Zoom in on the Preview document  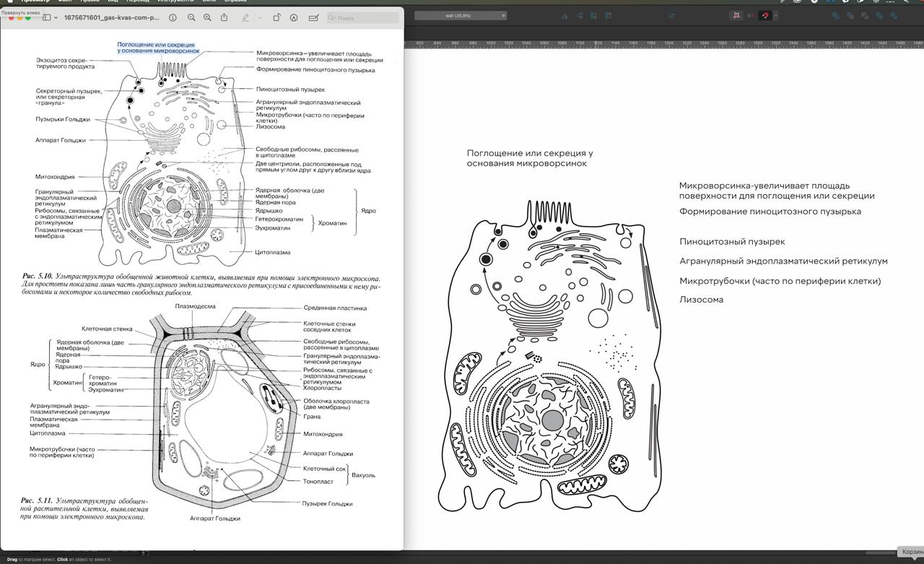click(207, 17)
